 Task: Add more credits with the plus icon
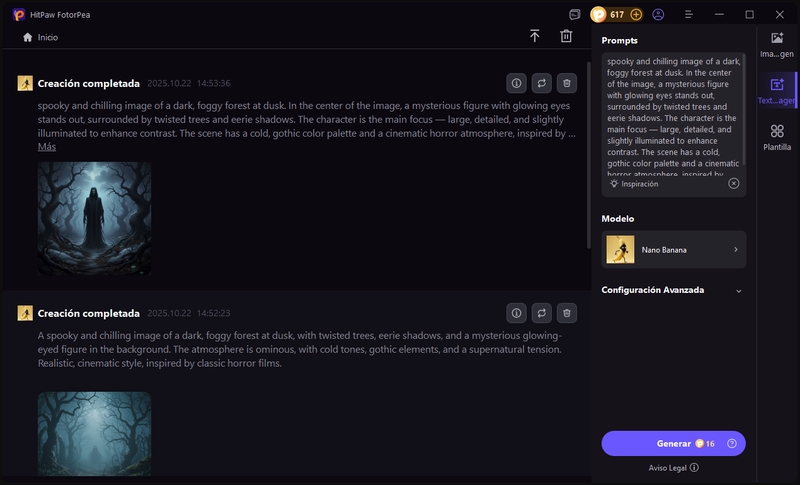click(x=636, y=15)
